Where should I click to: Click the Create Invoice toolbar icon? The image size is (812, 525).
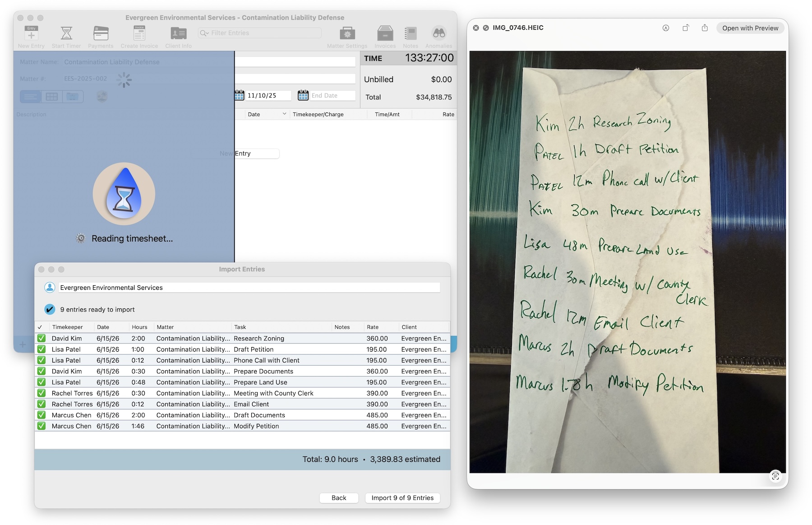(139, 33)
